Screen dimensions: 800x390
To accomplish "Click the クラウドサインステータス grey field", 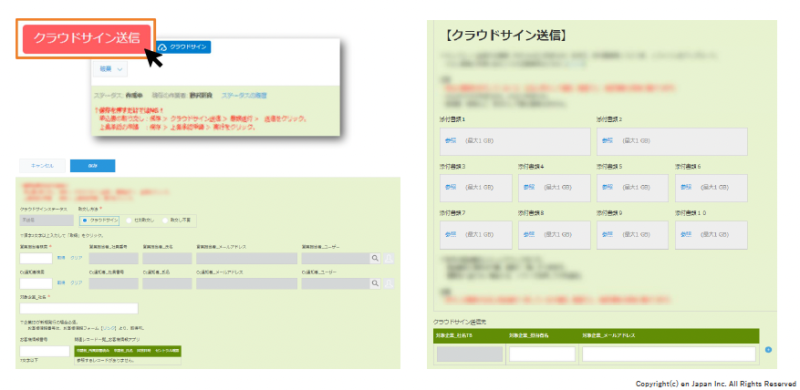I will tap(47, 220).
